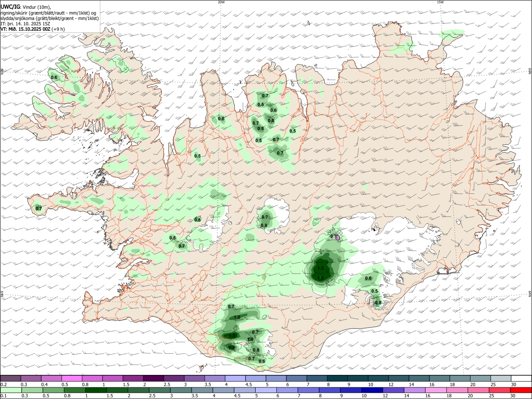Select the darkest purple 2 mm snow swatch
The image size is (532, 399).
(153, 378)
